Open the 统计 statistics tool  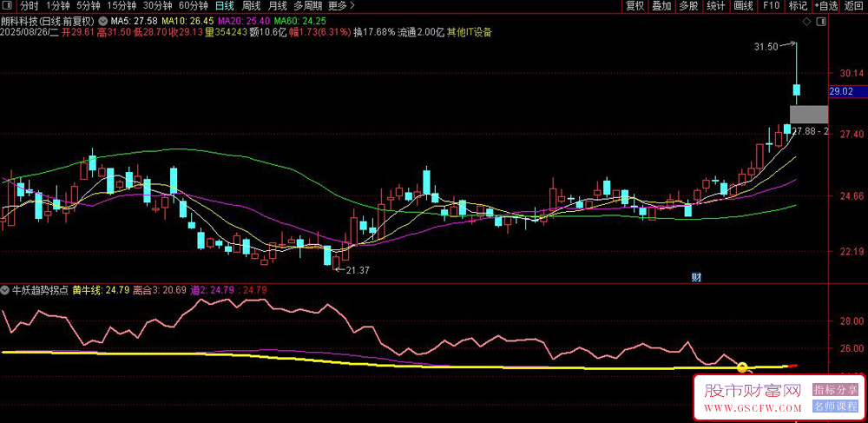[x=716, y=6]
